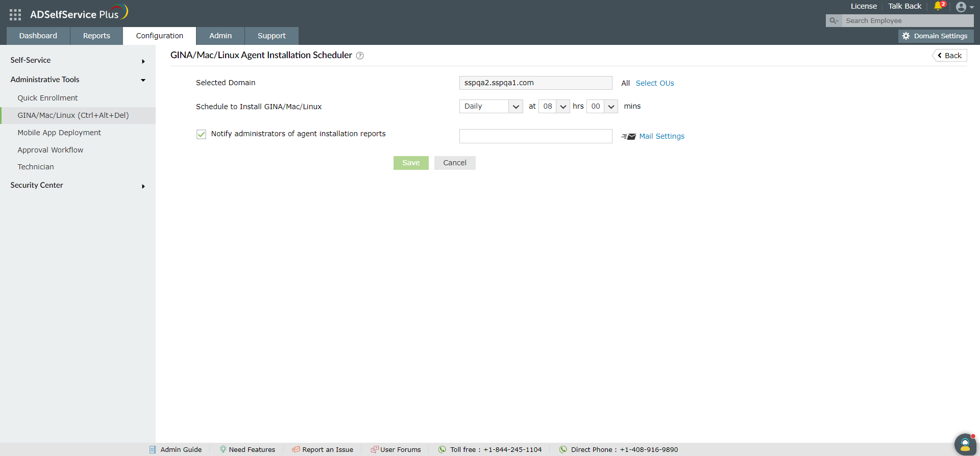980x456 pixels.
Task: Open the minutes dropdown showing 00
Action: click(602, 106)
